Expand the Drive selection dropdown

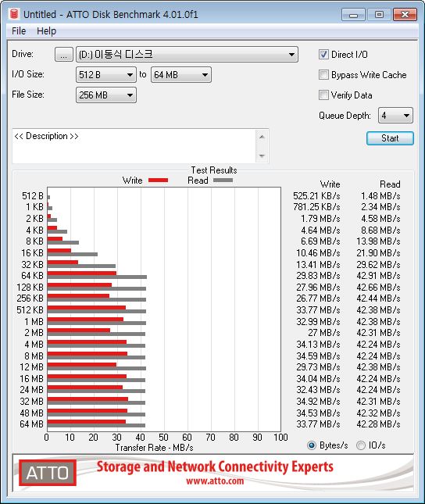click(x=187, y=55)
